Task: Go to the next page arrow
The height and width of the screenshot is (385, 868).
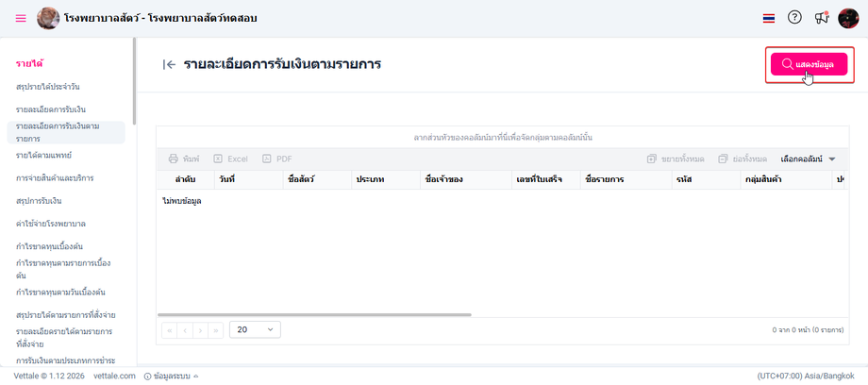Action: [x=200, y=330]
